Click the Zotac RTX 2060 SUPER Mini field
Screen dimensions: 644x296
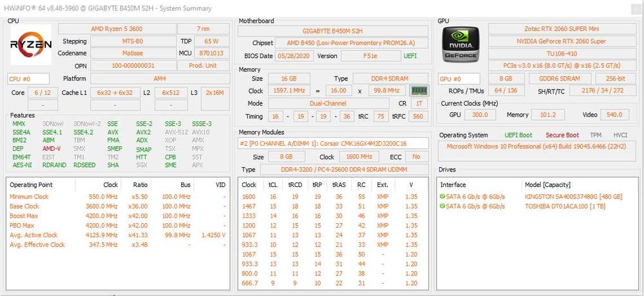562,29
